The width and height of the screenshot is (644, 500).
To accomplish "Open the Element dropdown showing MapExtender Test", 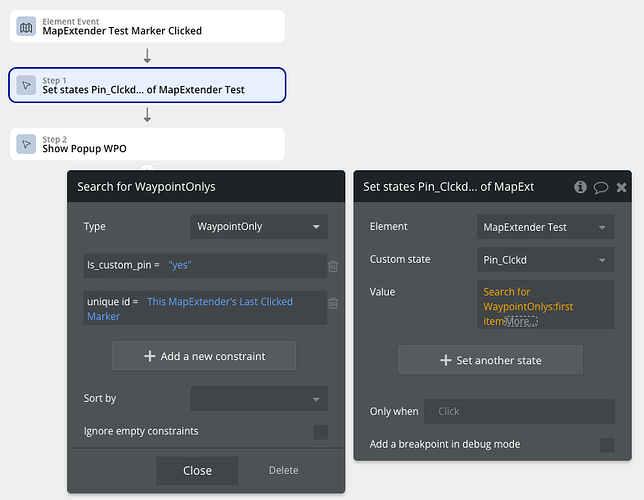I will tap(545, 228).
